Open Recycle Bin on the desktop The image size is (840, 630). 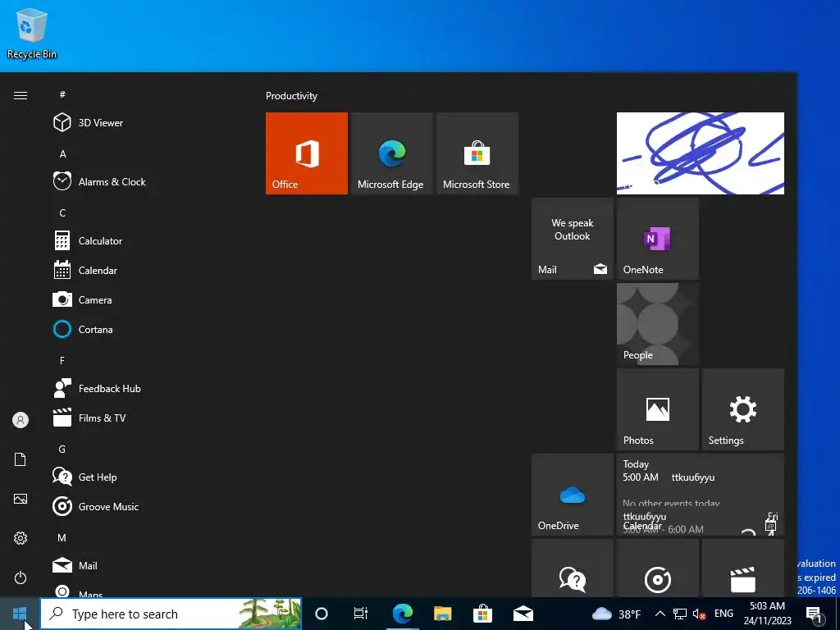32,33
